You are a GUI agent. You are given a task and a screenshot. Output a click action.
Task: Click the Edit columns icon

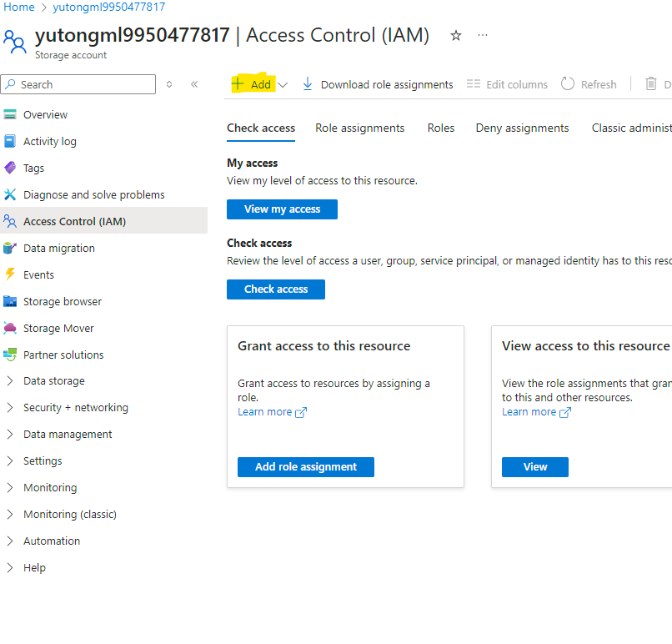[x=473, y=83]
